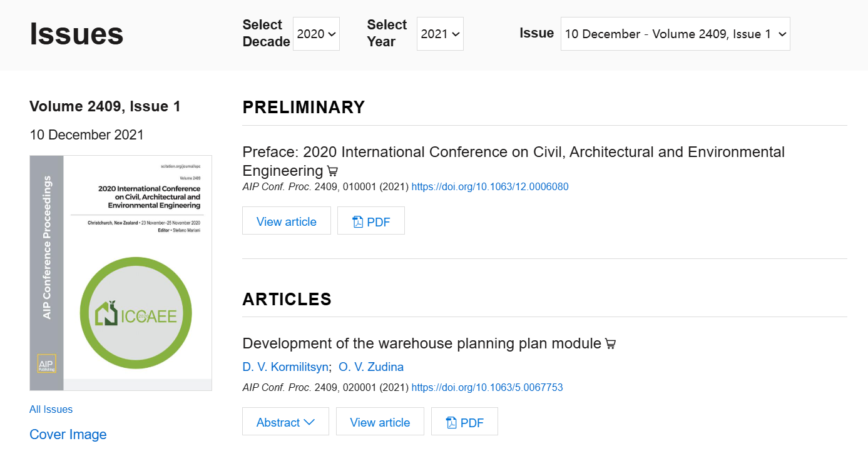This screenshot has height=456, width=868.
Task: Click the cart icon beside the warehouse planning article
Action: (610, 344)
